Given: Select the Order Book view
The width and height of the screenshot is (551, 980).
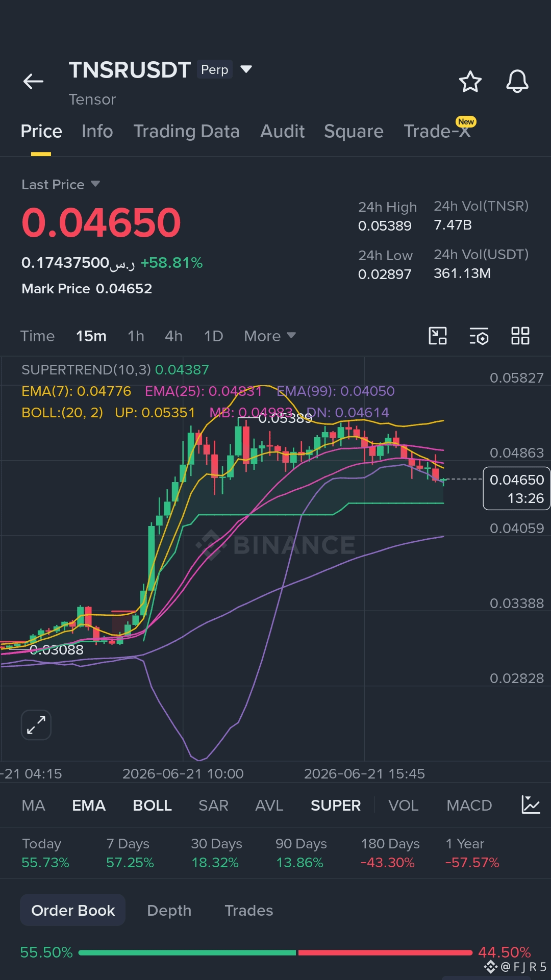Looking at the screenshot, I should (x=73, y=910).
